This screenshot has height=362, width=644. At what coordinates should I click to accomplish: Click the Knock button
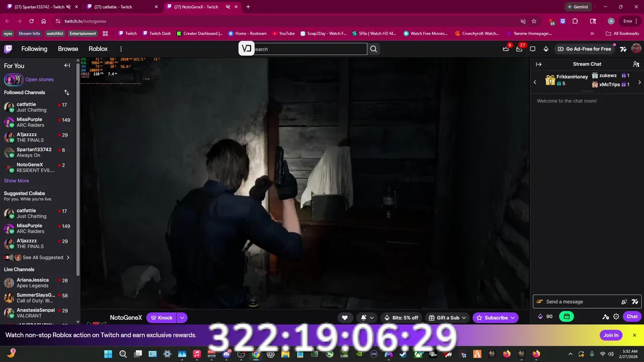(162, 318)
